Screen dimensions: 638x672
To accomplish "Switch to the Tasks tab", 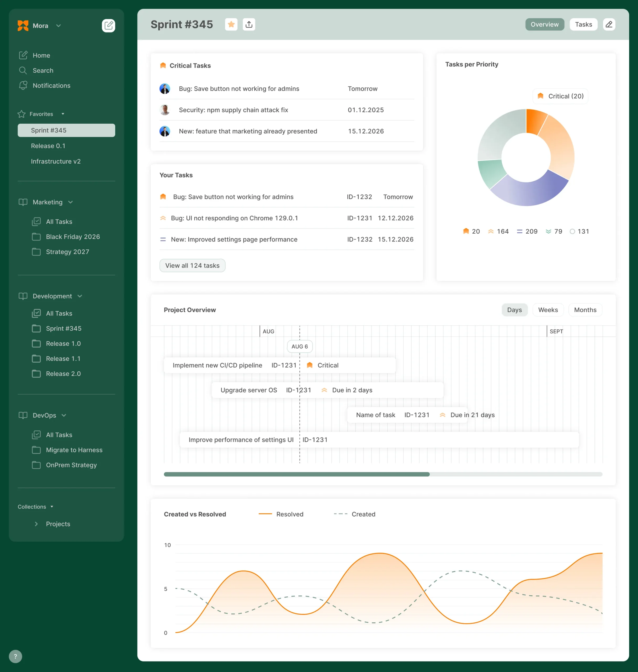I will point(583,24).
